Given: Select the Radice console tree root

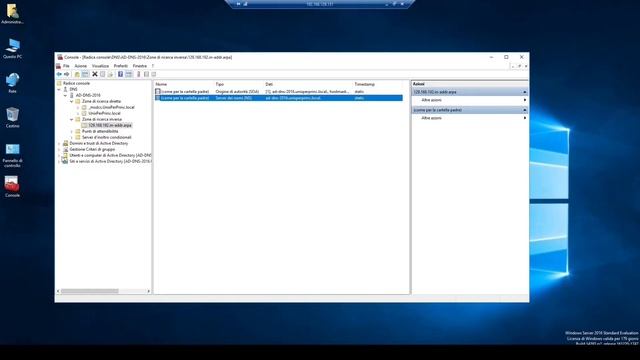Looking at the screenshot, I should (x=76, y=83).
